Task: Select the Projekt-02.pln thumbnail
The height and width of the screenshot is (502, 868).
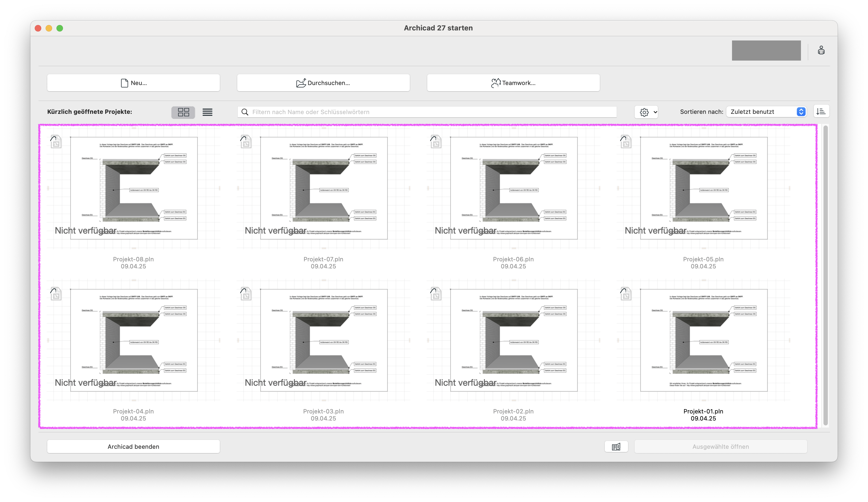Action: point(514,340)
